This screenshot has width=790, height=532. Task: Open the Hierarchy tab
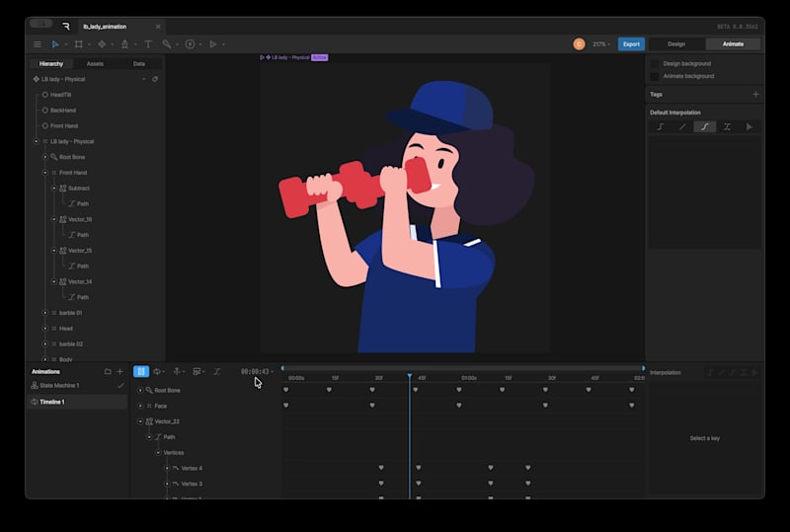51,64
